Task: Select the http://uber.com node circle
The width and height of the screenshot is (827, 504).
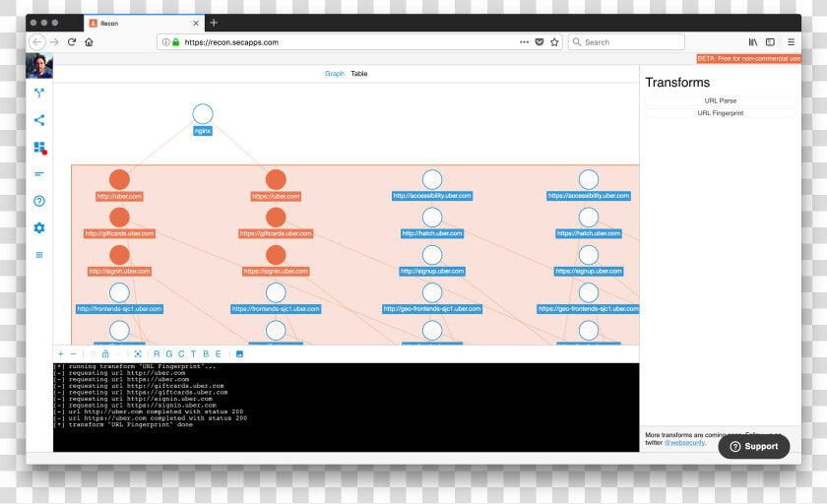Action: pyautogui.click(x=120, y=180)
